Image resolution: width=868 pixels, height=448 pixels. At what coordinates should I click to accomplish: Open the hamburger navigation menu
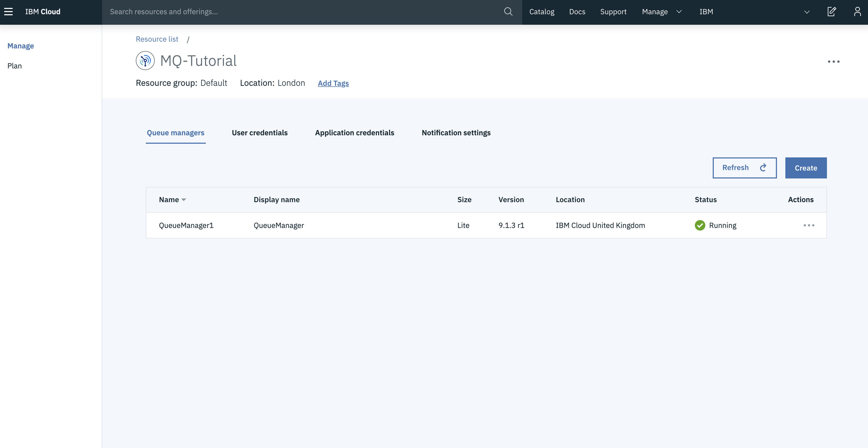[8, 12]
